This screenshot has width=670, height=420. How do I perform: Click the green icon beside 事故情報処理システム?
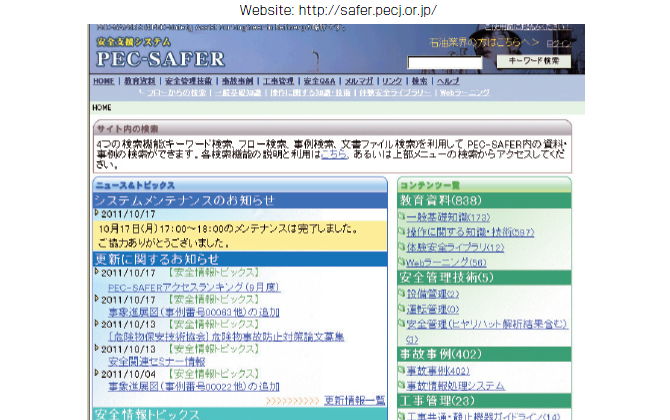402,385
